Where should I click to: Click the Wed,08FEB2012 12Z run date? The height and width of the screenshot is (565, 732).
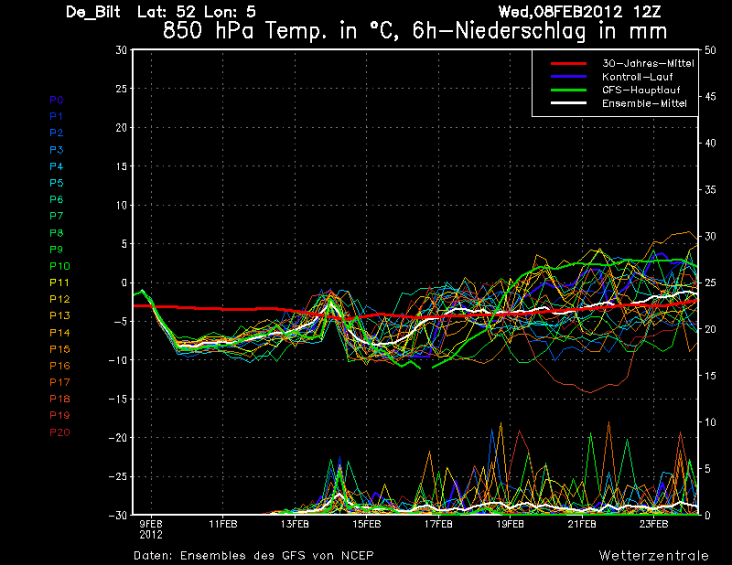(x=579, y=12)
